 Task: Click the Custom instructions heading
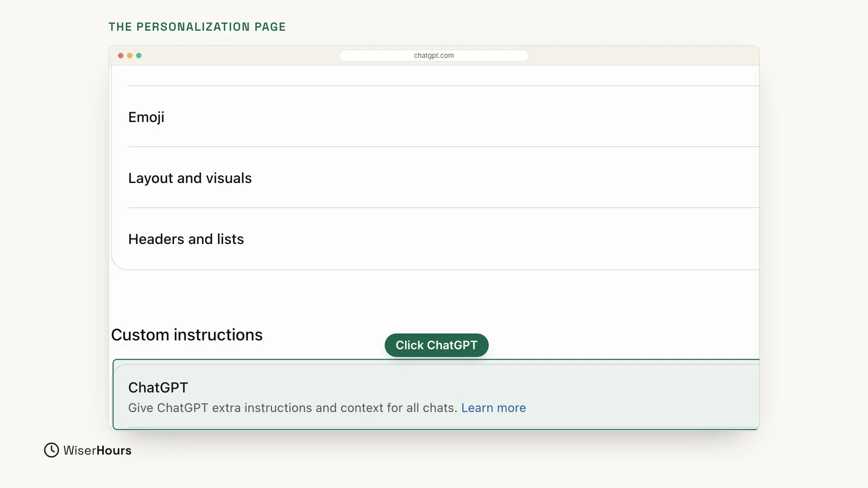pos(187,335)
